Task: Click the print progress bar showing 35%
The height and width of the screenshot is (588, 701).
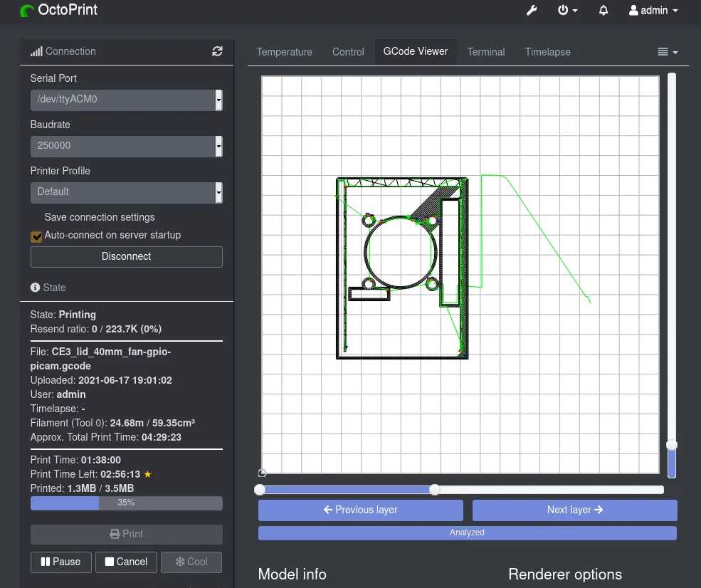Action: pyautogui.click(x=126, y=503)
